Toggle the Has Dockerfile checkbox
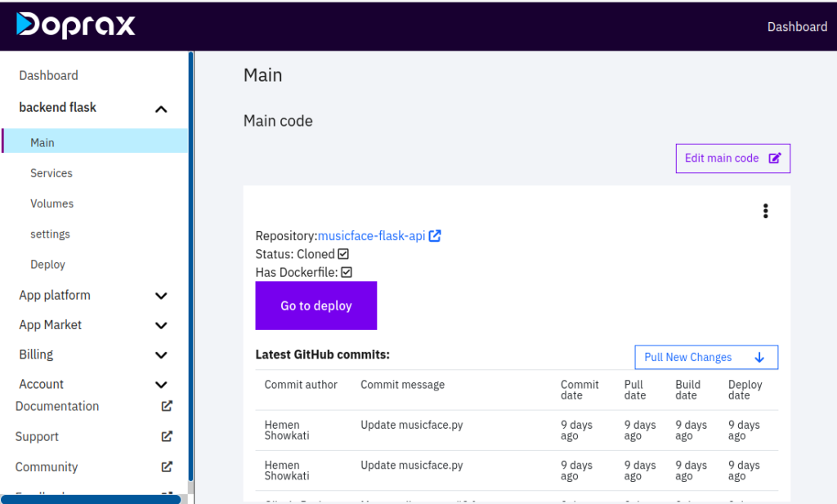 click(x=347, y=272)
